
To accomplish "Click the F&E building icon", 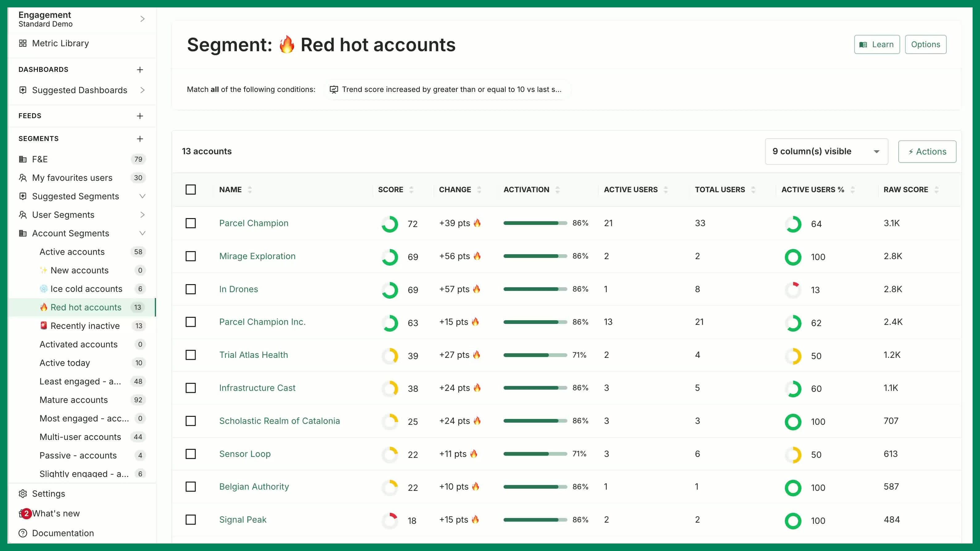I will click(23, 159).
